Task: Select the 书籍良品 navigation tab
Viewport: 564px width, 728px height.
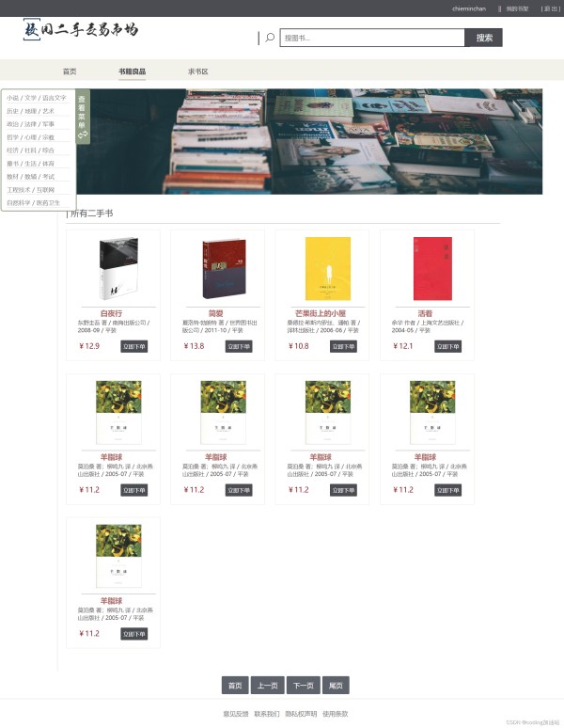Action: 133,71
